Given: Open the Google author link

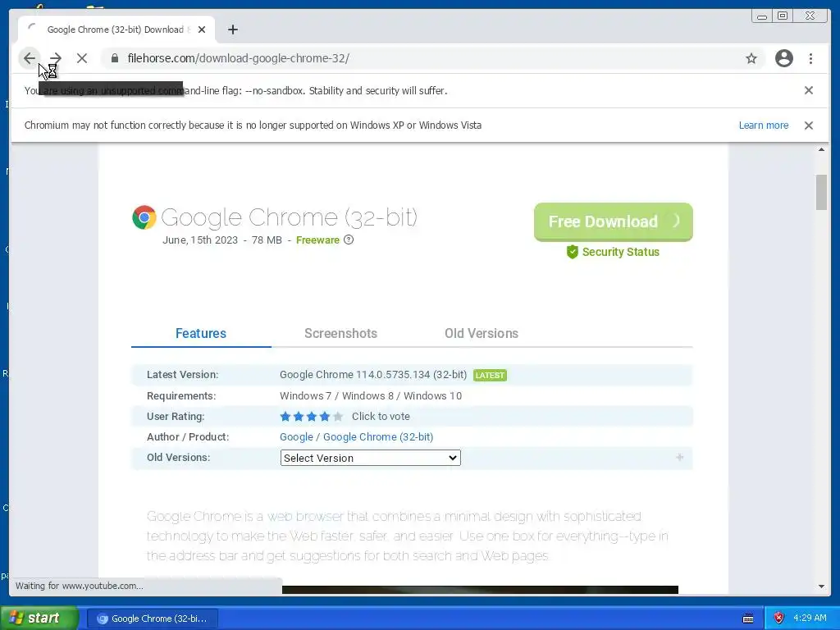Looking at the screenshot, I should [x=296, y=436].
